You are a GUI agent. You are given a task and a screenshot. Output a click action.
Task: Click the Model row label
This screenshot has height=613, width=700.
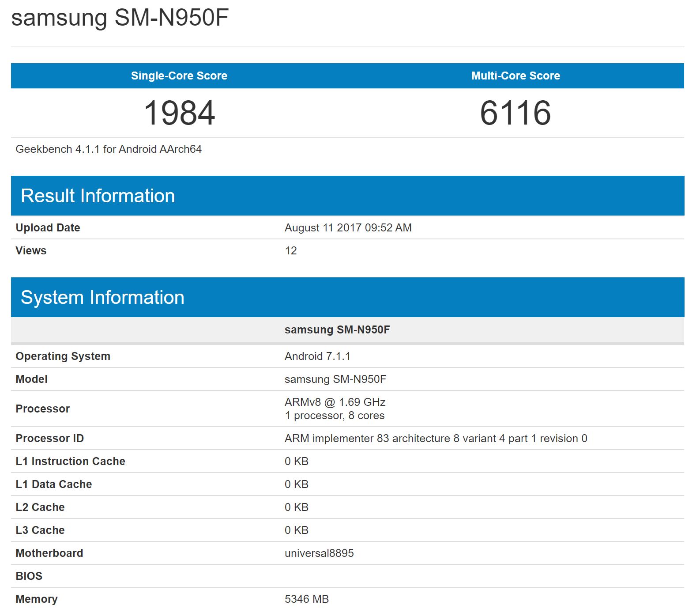(x=31, y=379)
